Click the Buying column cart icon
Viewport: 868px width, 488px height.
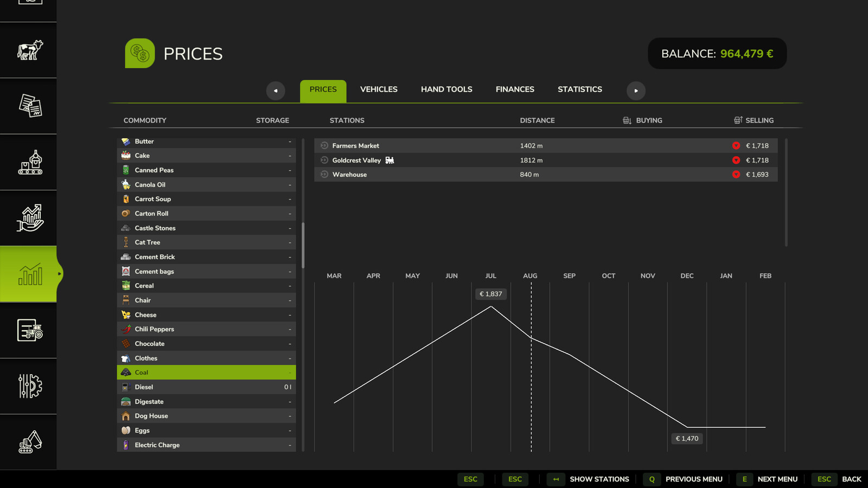tap(627, 120)
